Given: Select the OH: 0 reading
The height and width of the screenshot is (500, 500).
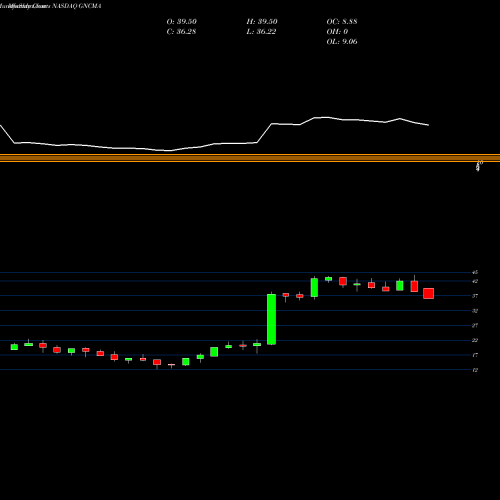Looking at the screenshot, I should pyautogui.click(x=337, y=32).
